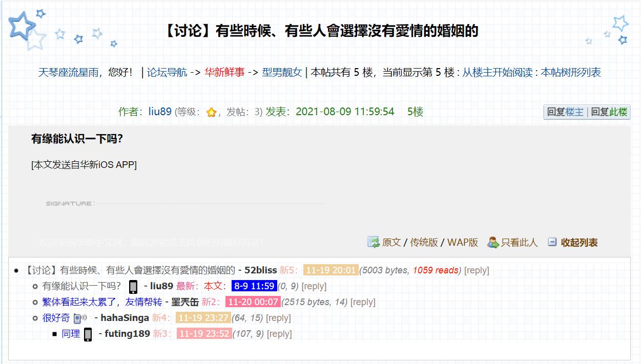Click the minus box icon beside 收起列表
This screenshot has height=364, width=641.
click(552, 242)
